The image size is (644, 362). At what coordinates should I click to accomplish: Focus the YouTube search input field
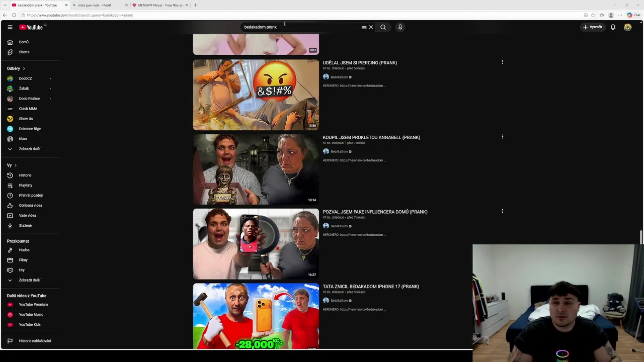pos(301,27)
